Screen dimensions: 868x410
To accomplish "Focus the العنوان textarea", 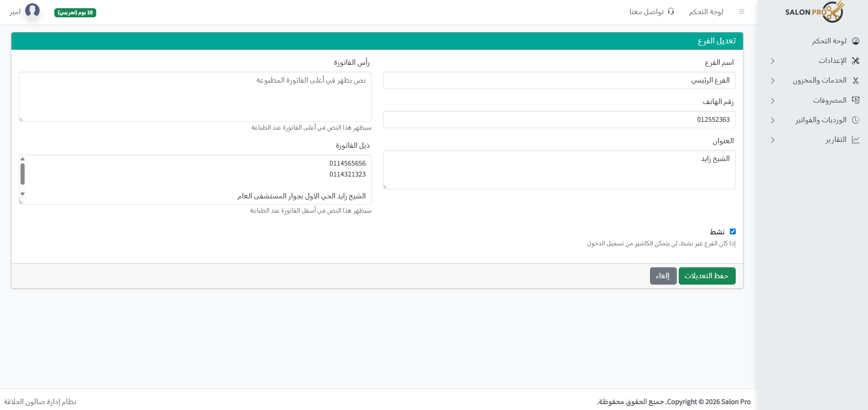I will pyautogui.click(x=559, y=170).
